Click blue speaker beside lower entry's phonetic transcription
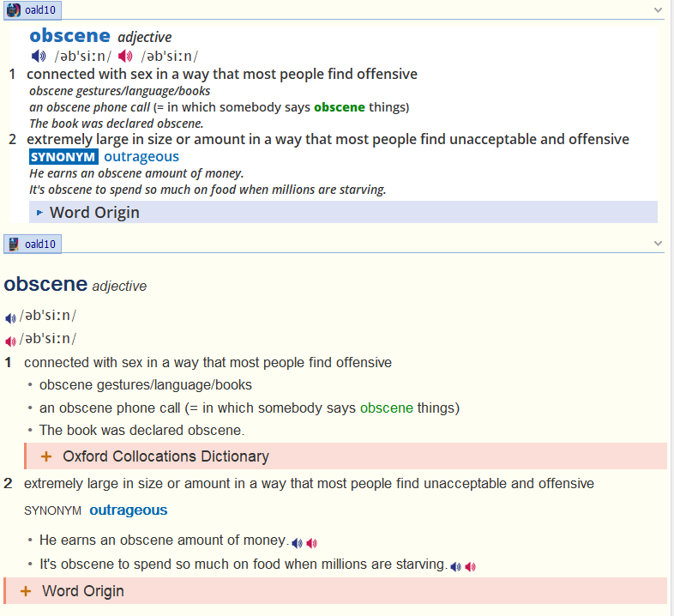The image size is (674, 616). (x=10, y=318)
